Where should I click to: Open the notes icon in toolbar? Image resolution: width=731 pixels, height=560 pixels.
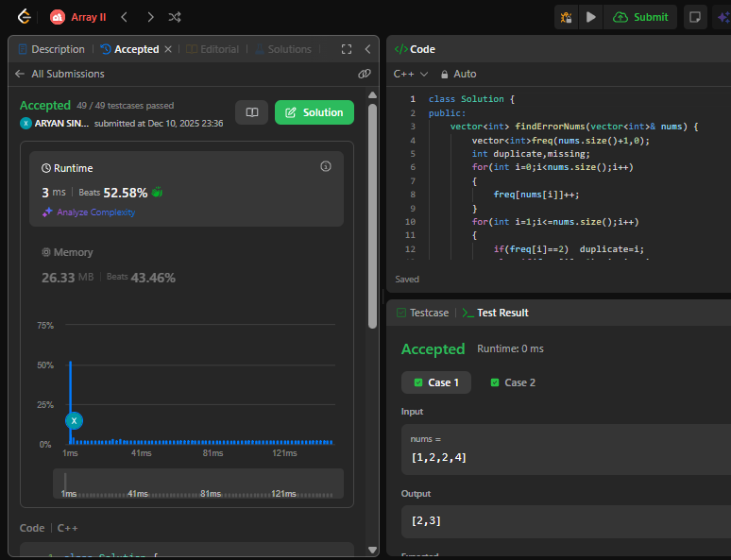coord(694,17)
